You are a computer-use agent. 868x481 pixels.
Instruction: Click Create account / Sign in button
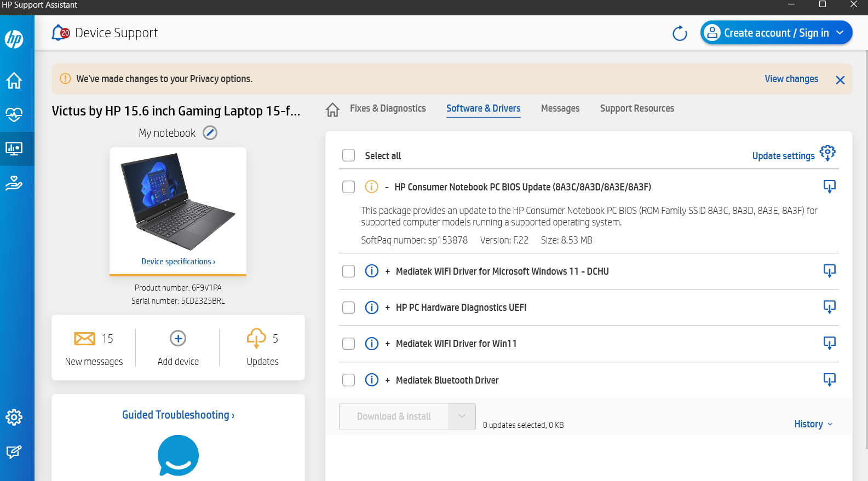[x=776, y=33]
